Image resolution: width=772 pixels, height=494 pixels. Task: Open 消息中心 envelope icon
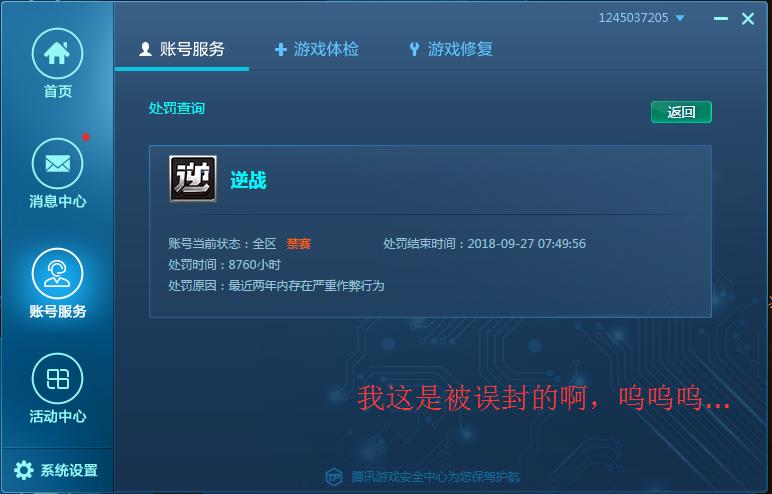point(57,164)
